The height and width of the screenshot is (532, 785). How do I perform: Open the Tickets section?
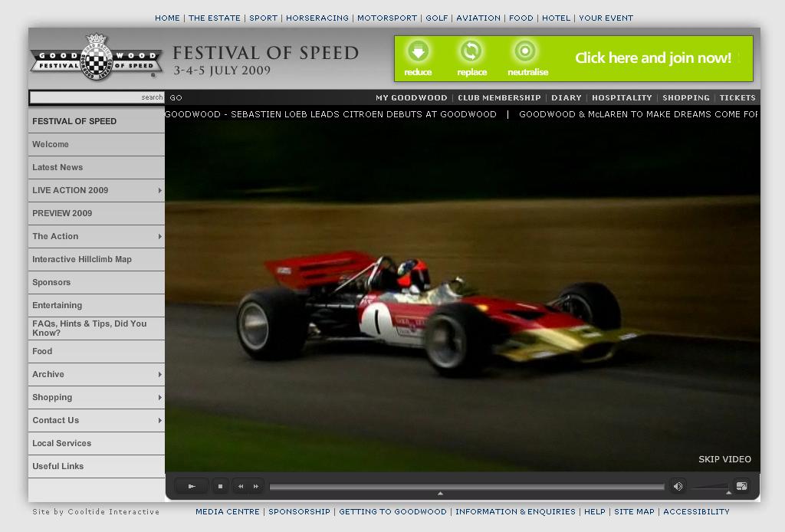(737, 97)
